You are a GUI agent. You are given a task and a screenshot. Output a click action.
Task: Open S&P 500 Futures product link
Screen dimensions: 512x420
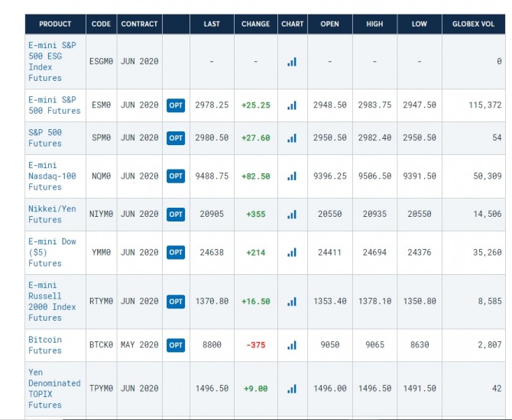[45, 138]
